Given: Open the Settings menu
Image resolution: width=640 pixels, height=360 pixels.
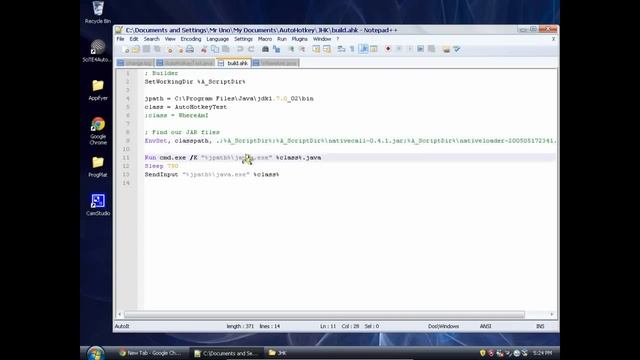Looking at the screenshot, I should (243, 39).
